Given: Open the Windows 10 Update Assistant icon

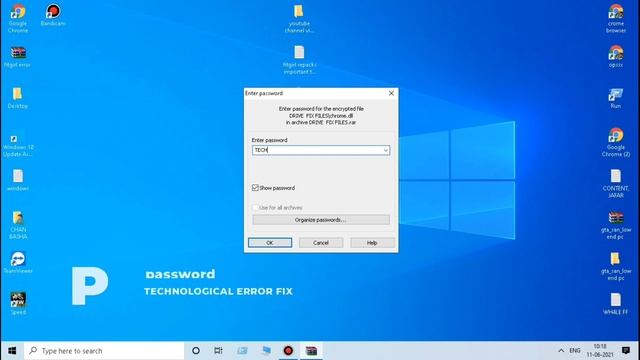Looking at the screenshot, I should (18, 144).
